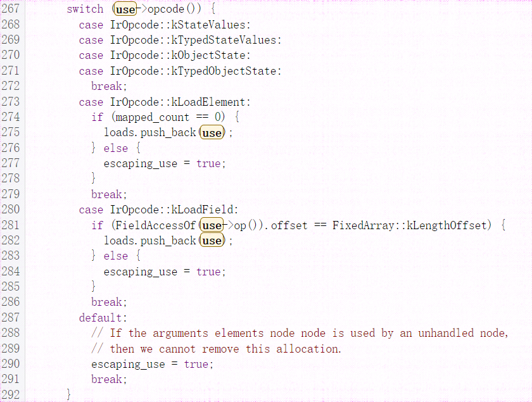
Task: Click line number 267 in the gutter
Action: tap(11, 8)
